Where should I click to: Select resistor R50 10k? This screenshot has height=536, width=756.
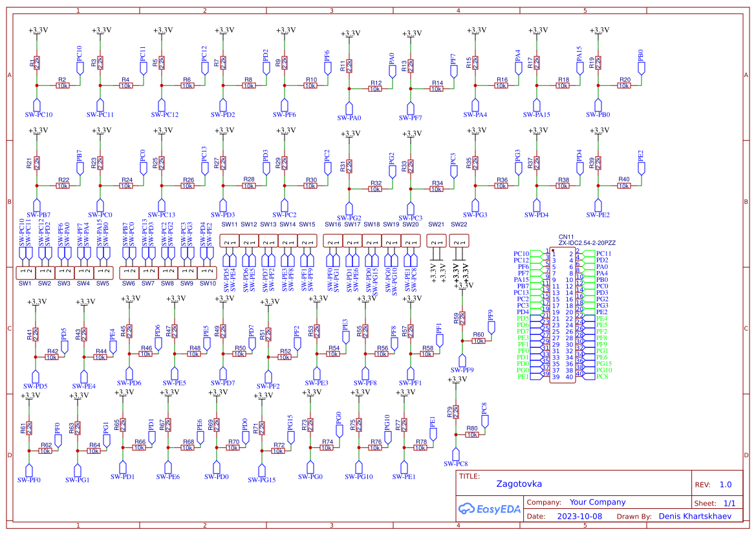point(239,354)
